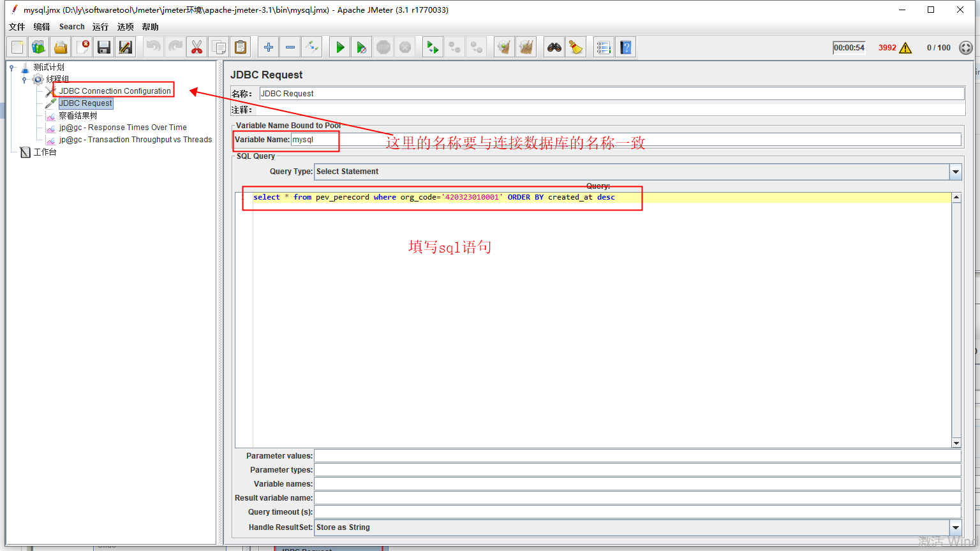Clear results of the current element
This screenshot has height=551, width=980.
[x=505, y=47]
